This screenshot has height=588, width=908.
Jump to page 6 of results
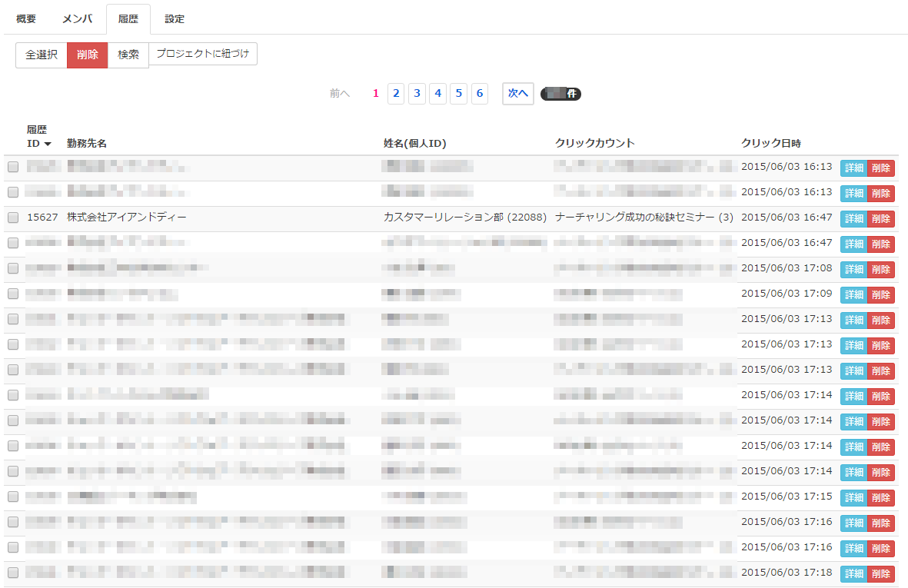click(480, 94)
